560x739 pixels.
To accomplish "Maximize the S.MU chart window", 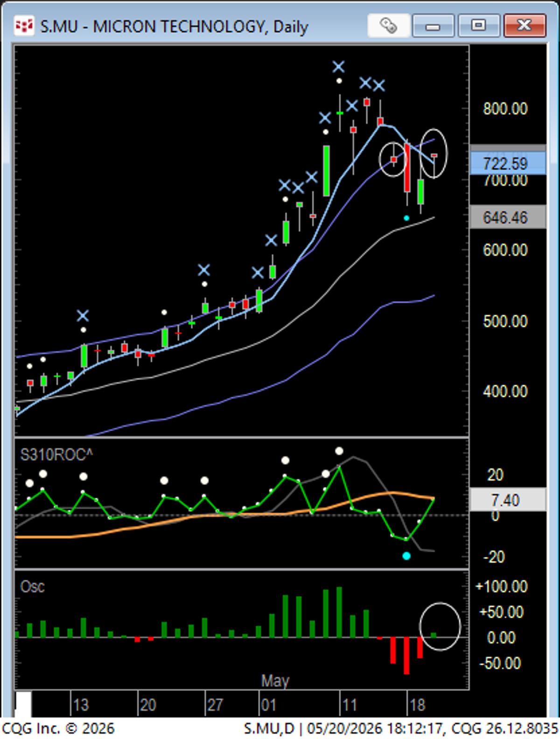I will coord(478,25).
